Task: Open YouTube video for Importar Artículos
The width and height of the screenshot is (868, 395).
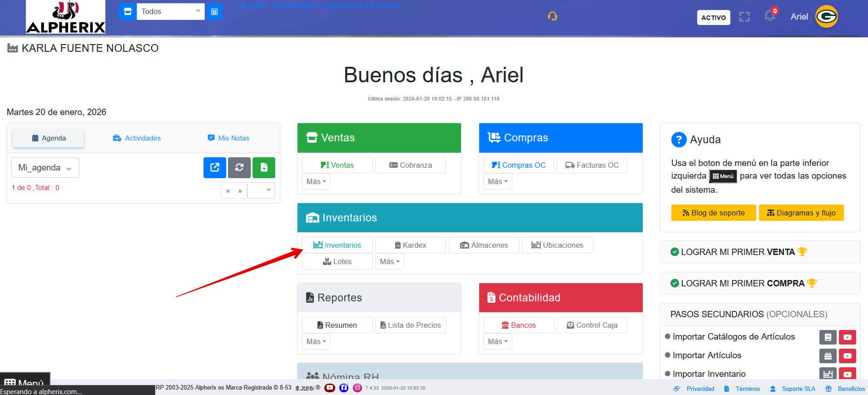Action: tap(847, 355)
